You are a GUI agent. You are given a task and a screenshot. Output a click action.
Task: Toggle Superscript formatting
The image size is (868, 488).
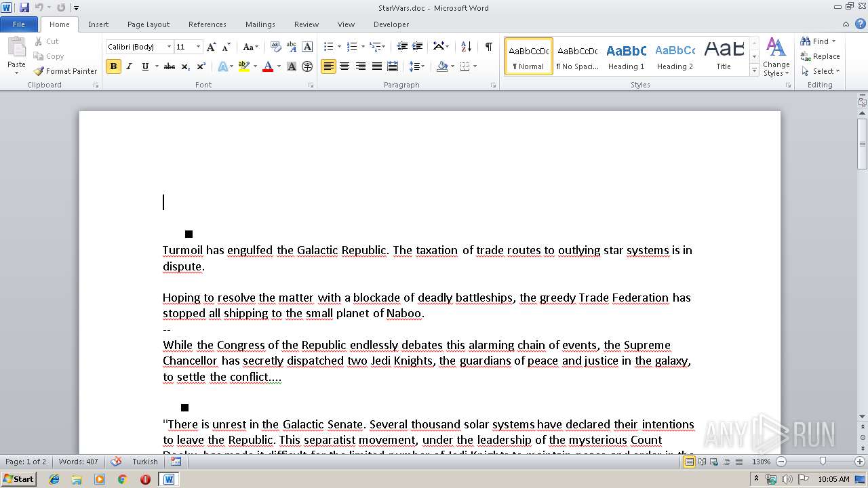coord(201,66)
